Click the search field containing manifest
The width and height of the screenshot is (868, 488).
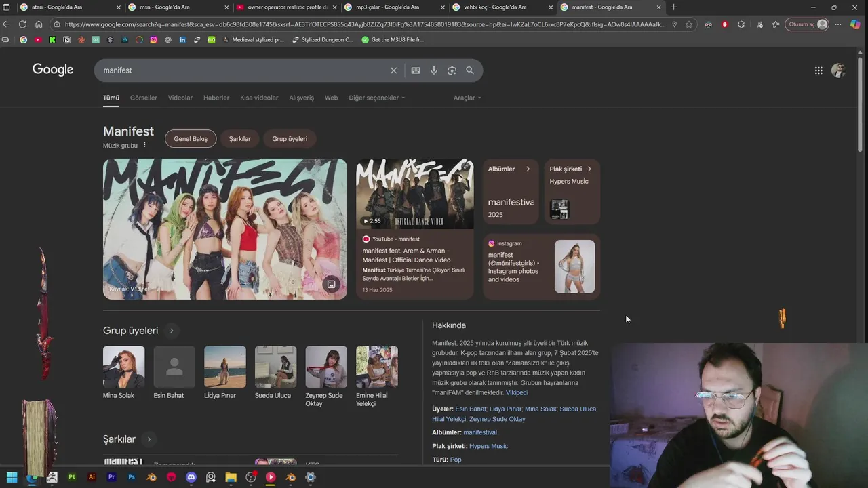[241, 70]
